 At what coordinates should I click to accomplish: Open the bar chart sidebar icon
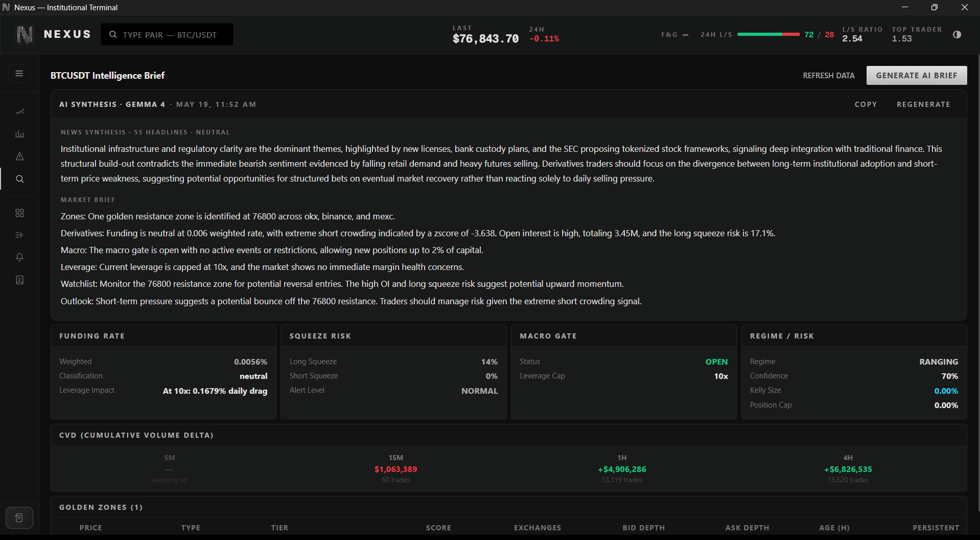(x=19, y=134)
